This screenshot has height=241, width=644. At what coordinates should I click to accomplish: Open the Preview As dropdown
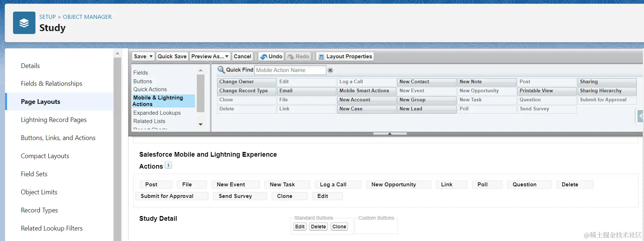(210, 56)
